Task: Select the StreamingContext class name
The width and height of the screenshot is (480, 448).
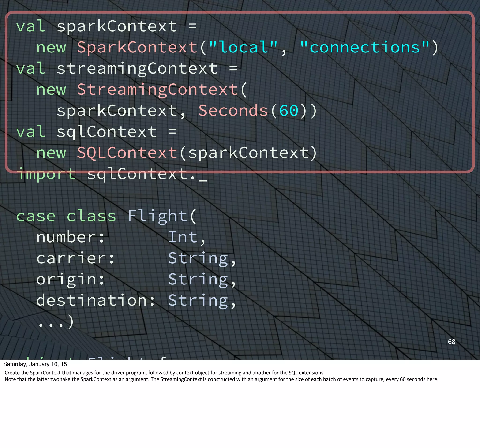Action: 158,90
